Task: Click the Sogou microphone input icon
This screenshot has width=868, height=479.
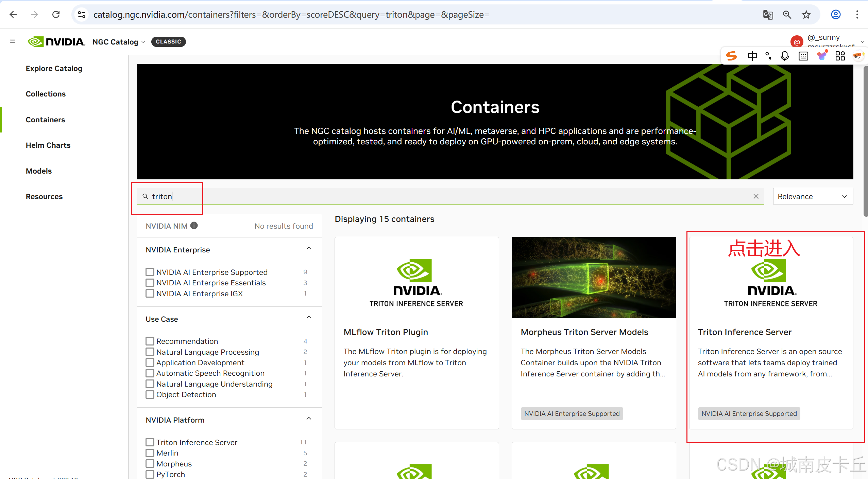Action: pyautogui.click(x=785, y=56)
